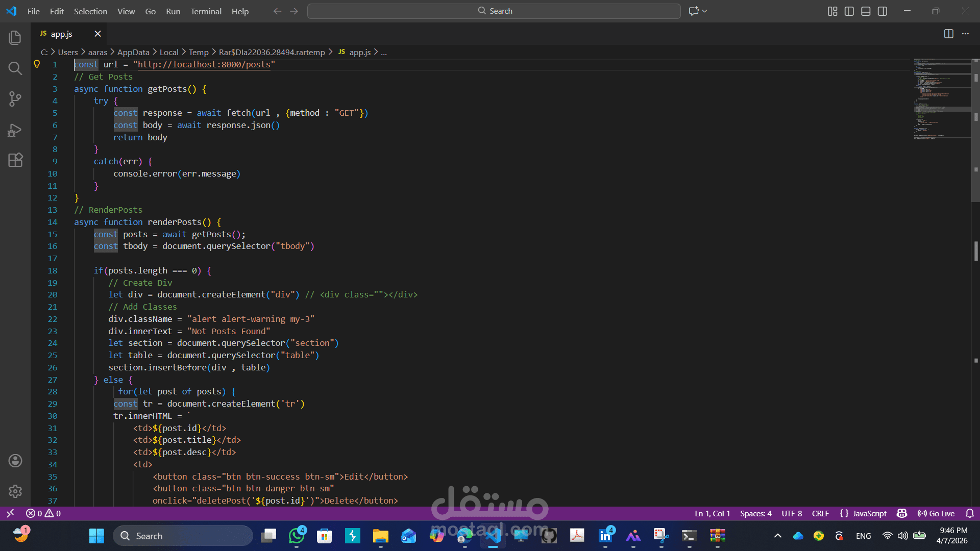This screenshot has width=980, height=551.
Task: Open the Search view in activity bar
Action: pyautogui.click(x=15, y=68)
